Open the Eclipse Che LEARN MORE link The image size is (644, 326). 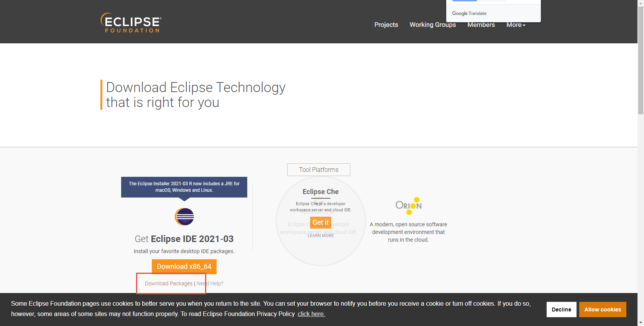coord(320,235)
